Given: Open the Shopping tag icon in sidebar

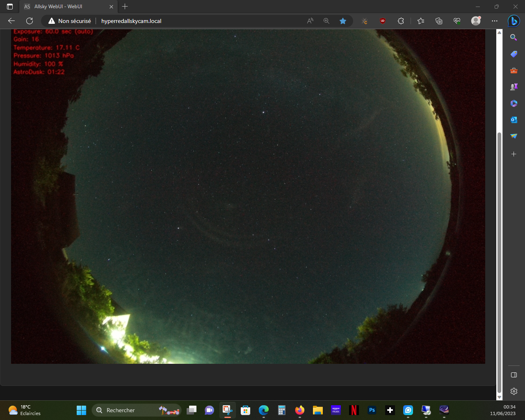Looking at the screenshot, I should tap(514, 54).
